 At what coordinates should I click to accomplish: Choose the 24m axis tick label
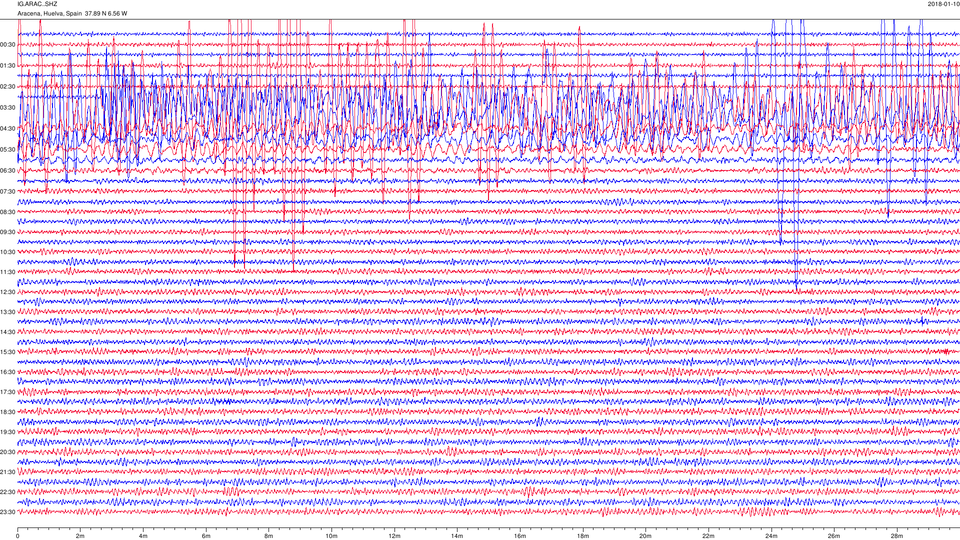[771, 536]
